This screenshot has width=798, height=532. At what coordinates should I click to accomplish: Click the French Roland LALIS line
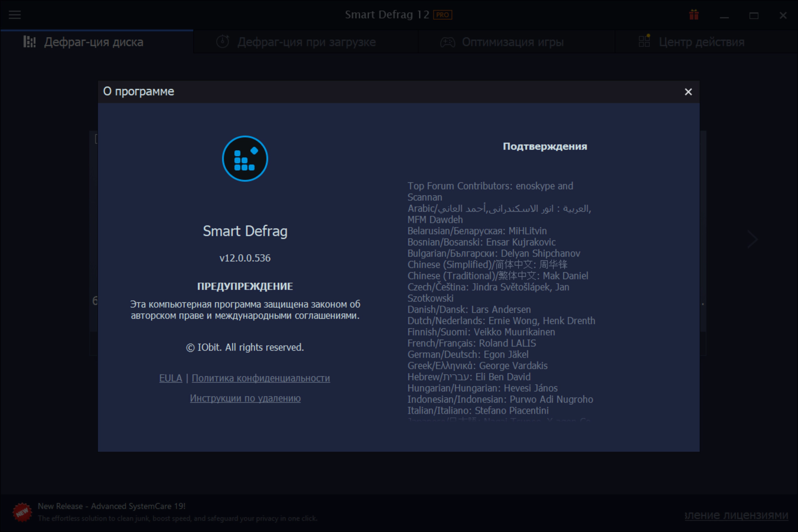[472, 343]
